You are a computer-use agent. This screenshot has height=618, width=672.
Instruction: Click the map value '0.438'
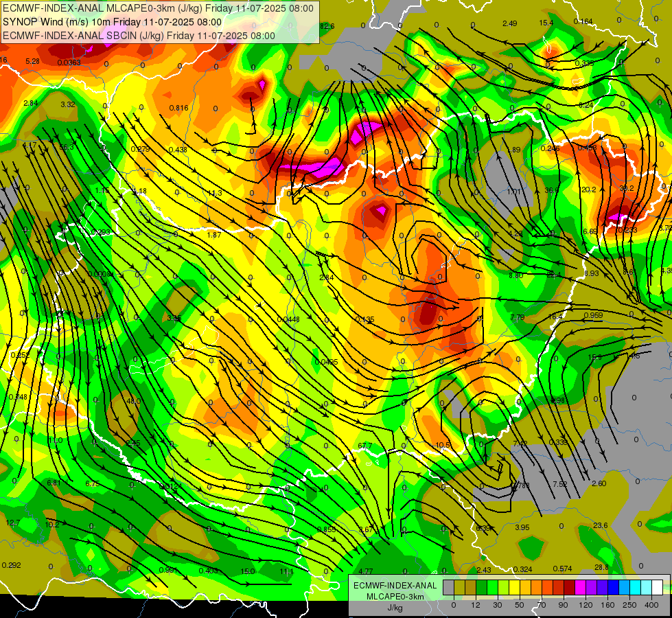tap(178, 150)
